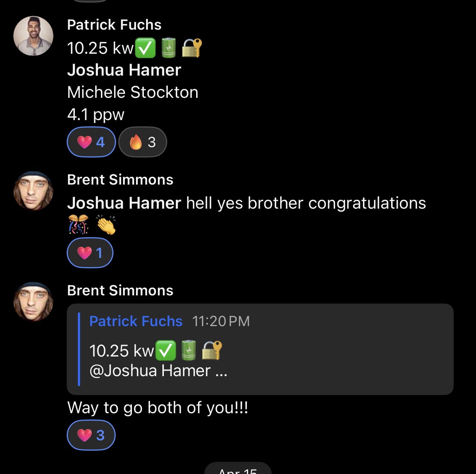Open Joshua Hamer mention before "hell yes brother"
Screen dimensions: 476x474
(x=124, y=203)
